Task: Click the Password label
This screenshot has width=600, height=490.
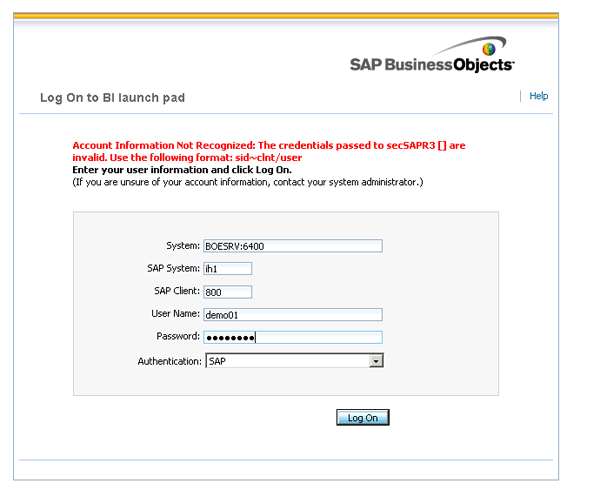Action: coord(178,337)
